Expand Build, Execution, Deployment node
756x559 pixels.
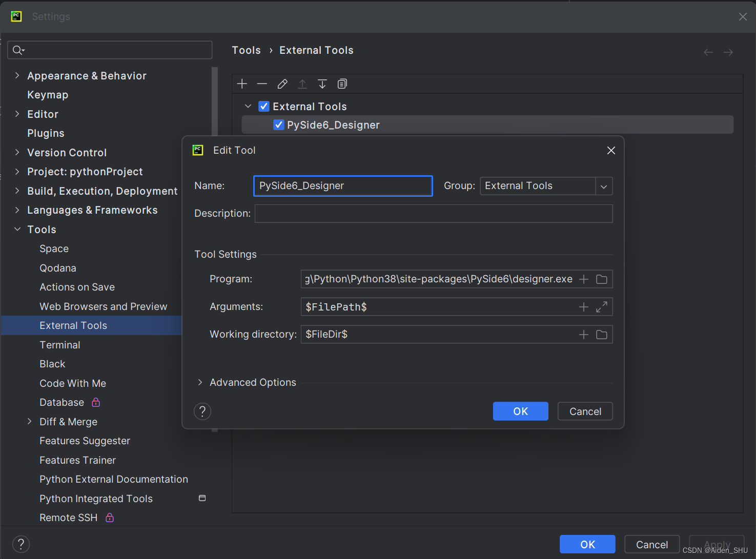[17, 191]
